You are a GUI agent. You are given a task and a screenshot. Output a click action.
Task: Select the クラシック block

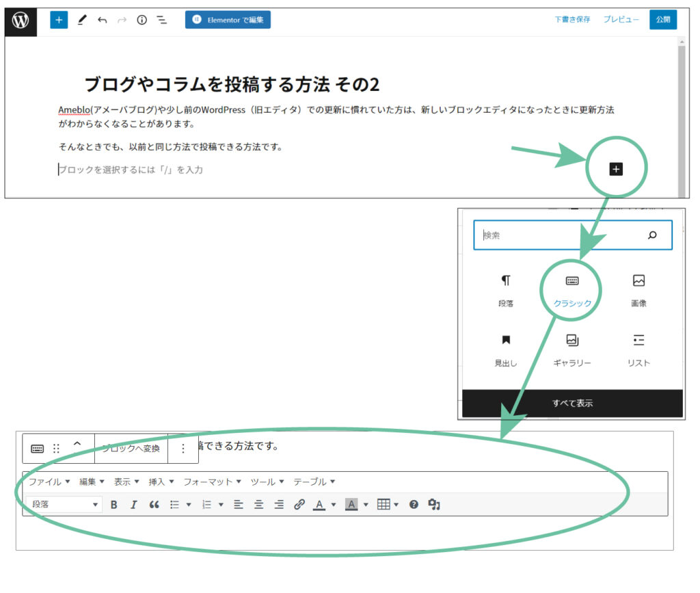[x=572, y=291]
